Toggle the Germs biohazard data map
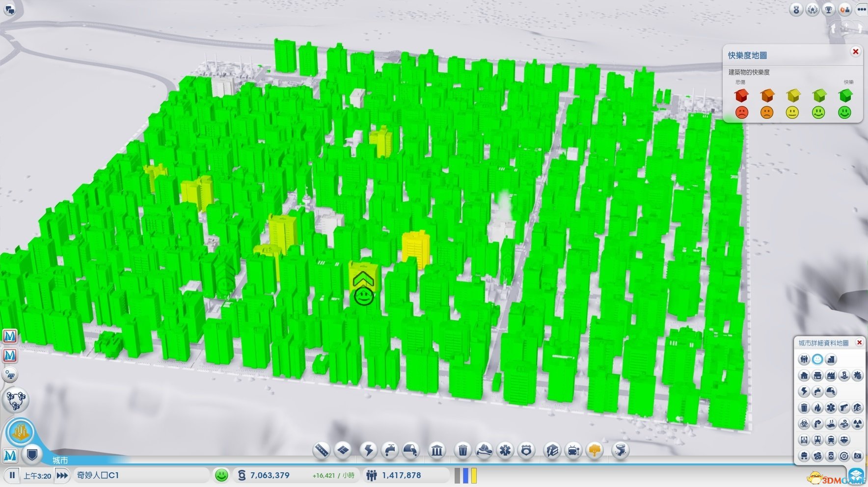The image size is (868, 487). [804, 424]
